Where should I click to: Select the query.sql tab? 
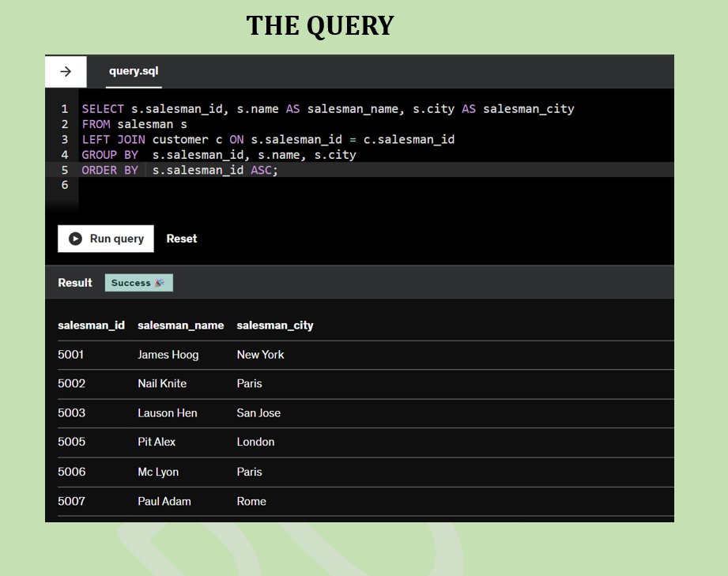[134, 71]
